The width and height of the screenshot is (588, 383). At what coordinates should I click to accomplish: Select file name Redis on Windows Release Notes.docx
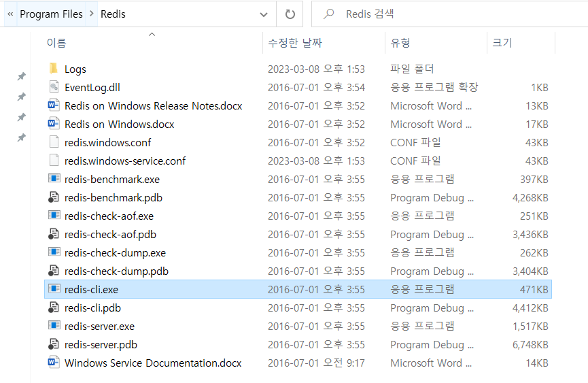[x=154, y=106]
